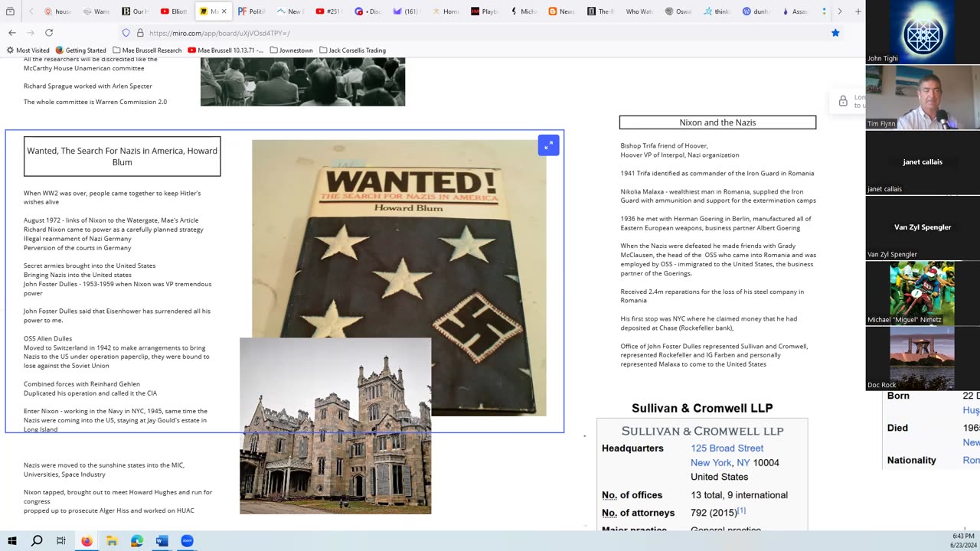The height and width of the screenshot is (551, 980).
Task: Select Michael "Miguel" Nimetz video tile
Action: (x=923, y=293)
